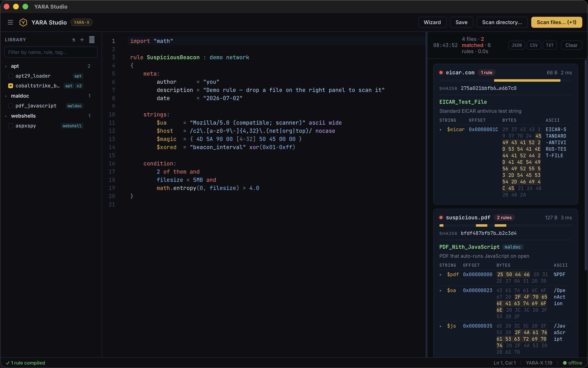The image size is (588, 368).
Task: Click the 08:43:52 scan timestamp
Action: 445,45
